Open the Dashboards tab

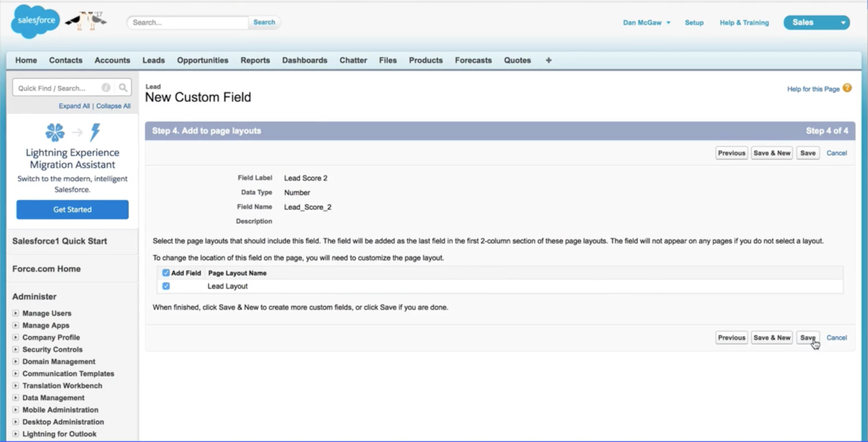(x=304, y=61)
